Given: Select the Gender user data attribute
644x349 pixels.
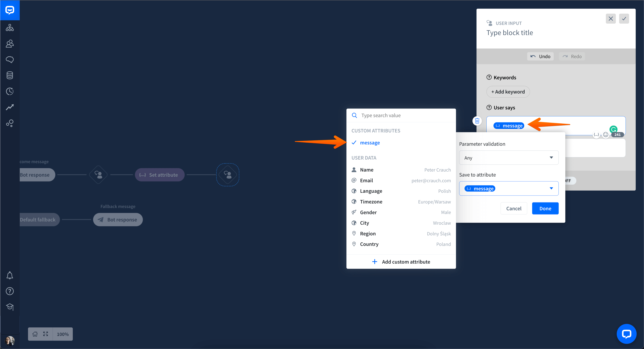Looking at the screenshot, I should (x=401, y=212).
